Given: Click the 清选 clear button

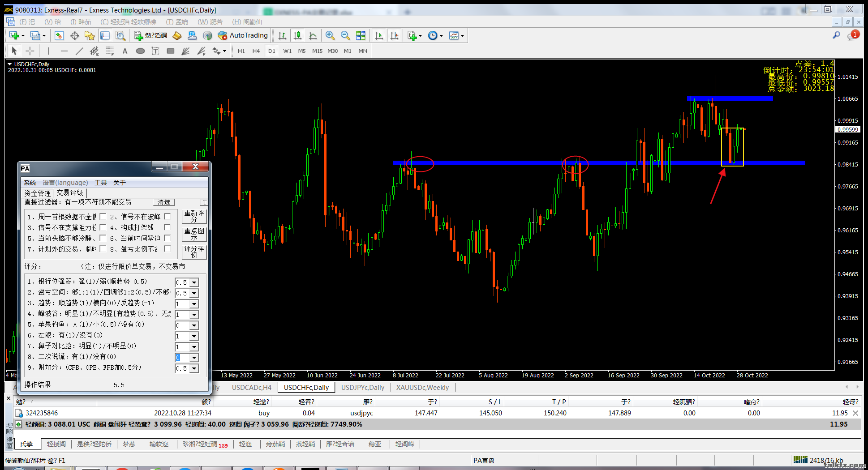Looking at the screenshot, I should click(x=164, y=202).
